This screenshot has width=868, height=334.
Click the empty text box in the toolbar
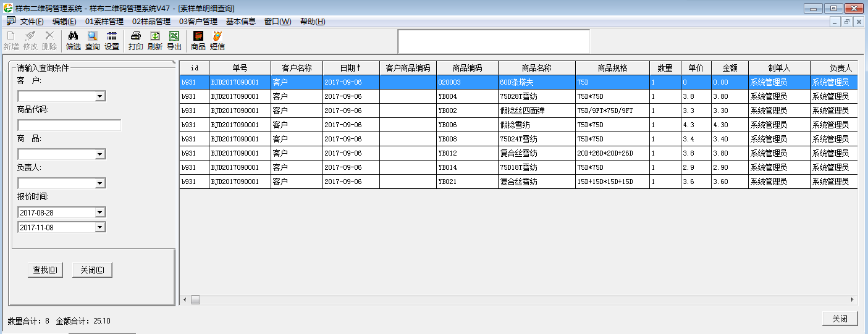(x=494, y=41)
